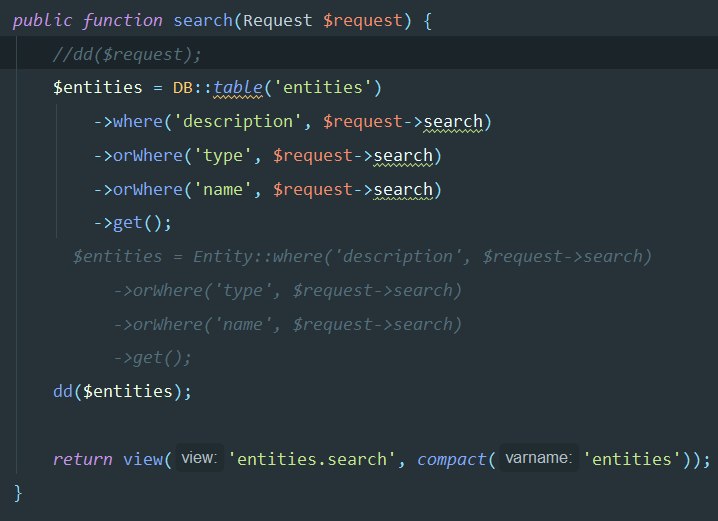Screen dimensions: 718x521
Task: Click the underlined 'search' on the where line
Action: [453, 122]
